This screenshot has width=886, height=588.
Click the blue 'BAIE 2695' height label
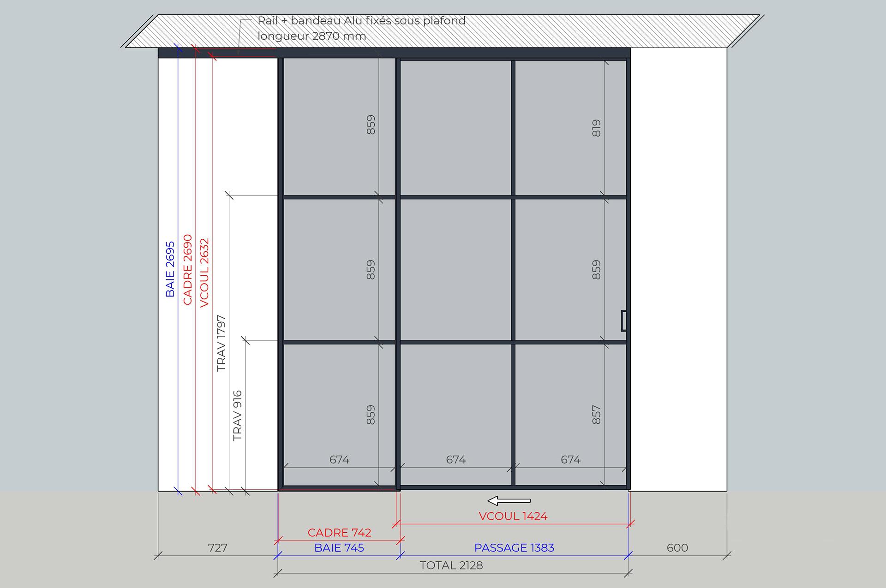coord(170,269)
